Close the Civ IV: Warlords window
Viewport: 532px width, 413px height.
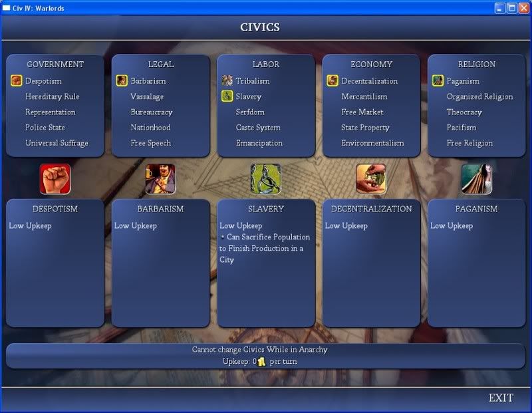coord(524,8)
